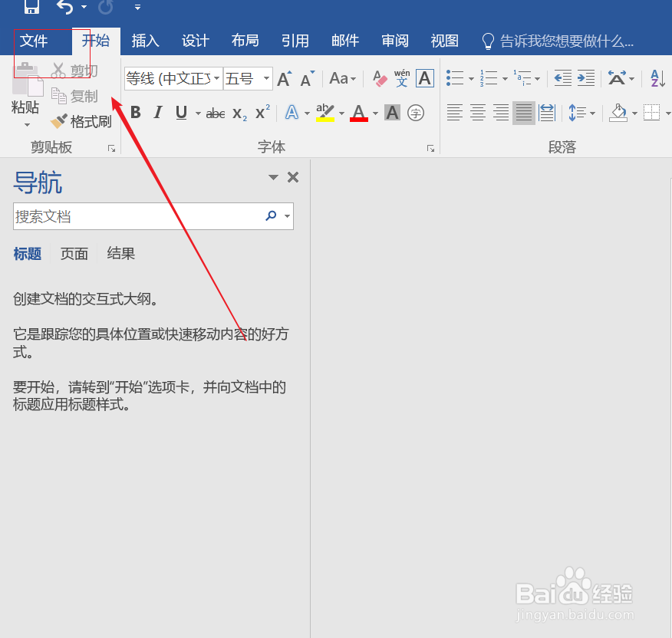
Task: Toggle underline formatting
Action: coord(181,113)
